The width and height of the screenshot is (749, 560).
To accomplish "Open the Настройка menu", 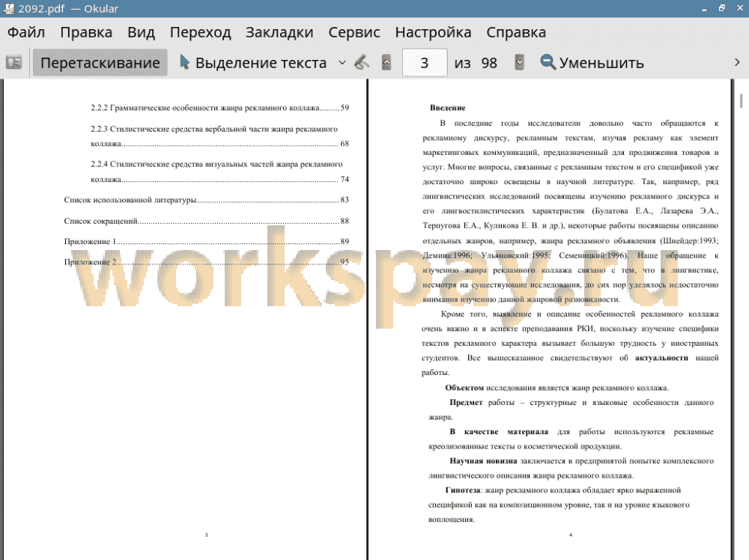I will coord(433,32).
